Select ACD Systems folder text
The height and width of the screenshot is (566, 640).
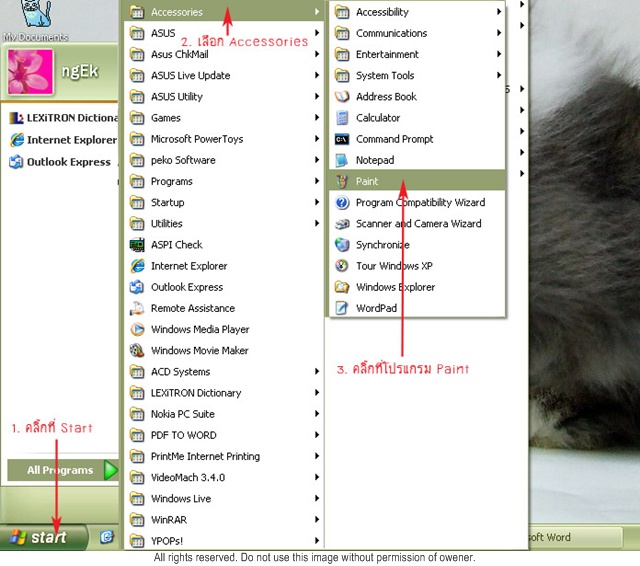180,372
